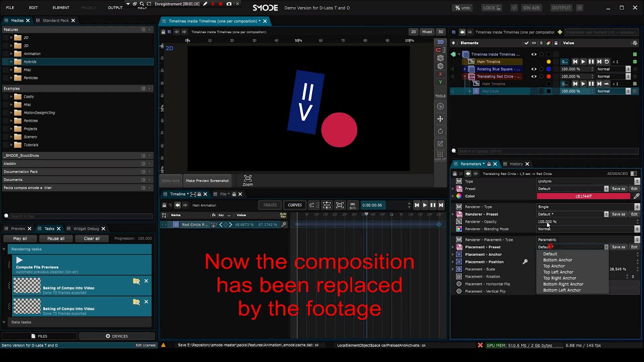Switch to the History tab
The width and height of the screenshot is (644, 362).
tap(516, 164)
